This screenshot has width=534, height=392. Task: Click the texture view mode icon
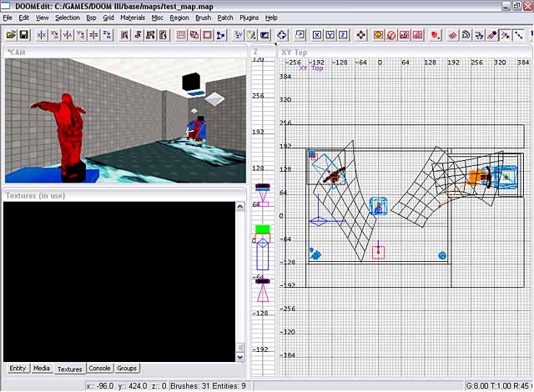pyautogui.click(x=251, y=35)
